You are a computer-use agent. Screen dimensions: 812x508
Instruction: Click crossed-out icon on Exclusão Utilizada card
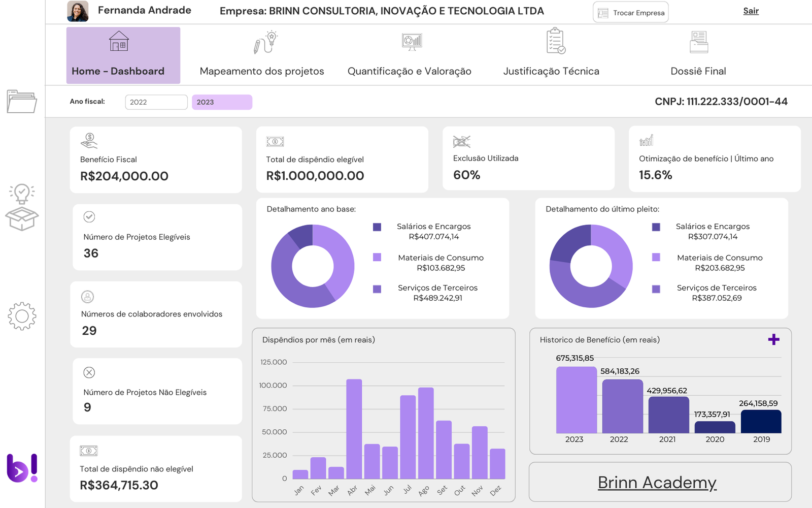click(462, 141)
